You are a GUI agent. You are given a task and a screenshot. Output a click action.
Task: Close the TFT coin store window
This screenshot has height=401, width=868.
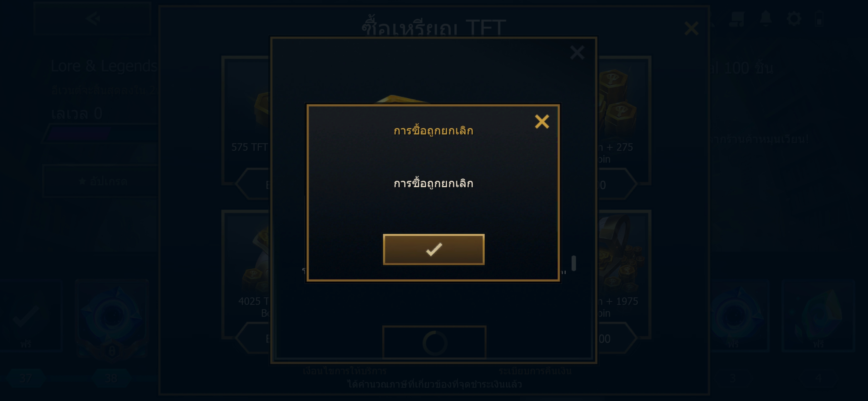click(691, 28)
